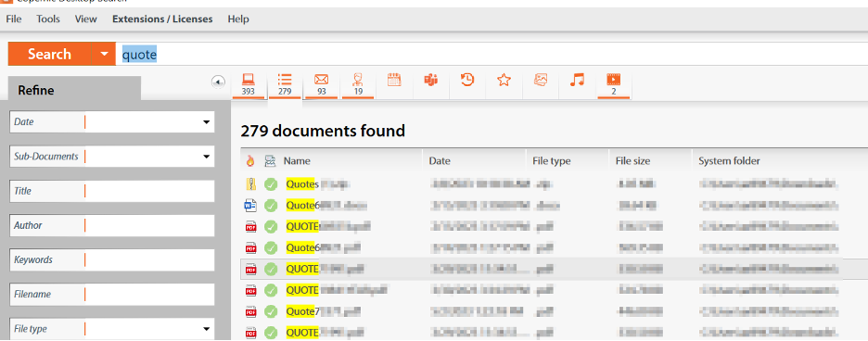Collapse the Refine panel with round arrow

(218, 82)
